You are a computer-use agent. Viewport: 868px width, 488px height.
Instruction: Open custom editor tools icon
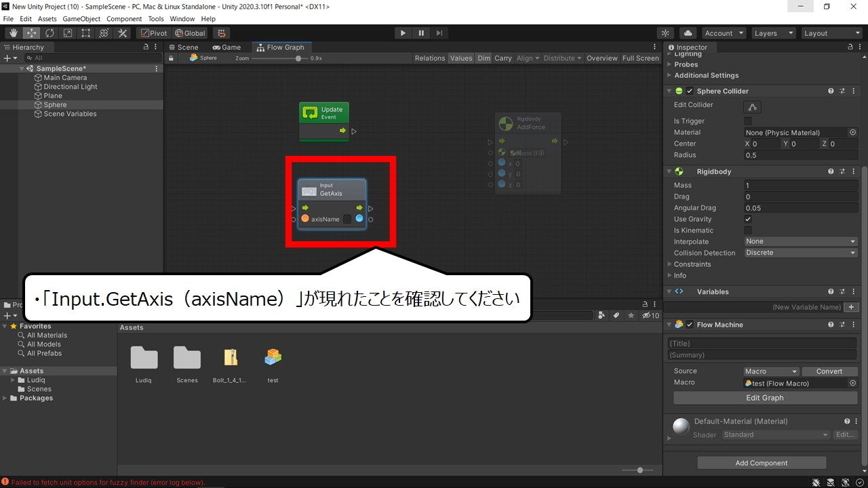click(123, 33)
